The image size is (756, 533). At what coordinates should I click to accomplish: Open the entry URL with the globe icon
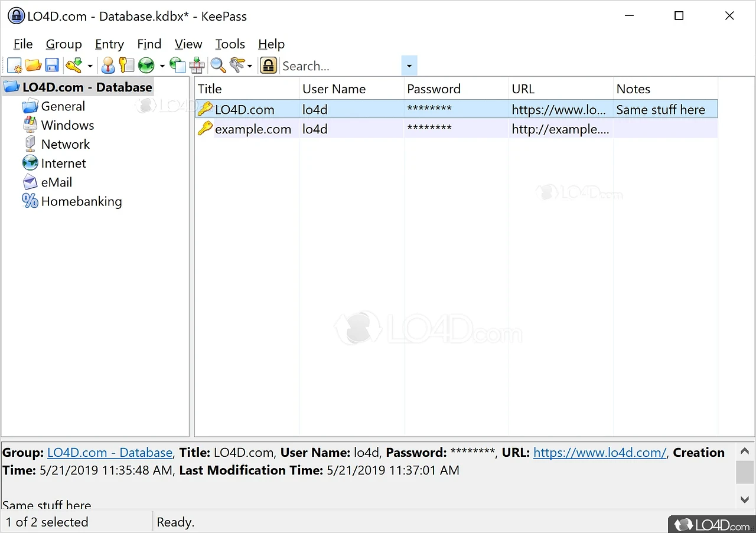coord(145,65)
